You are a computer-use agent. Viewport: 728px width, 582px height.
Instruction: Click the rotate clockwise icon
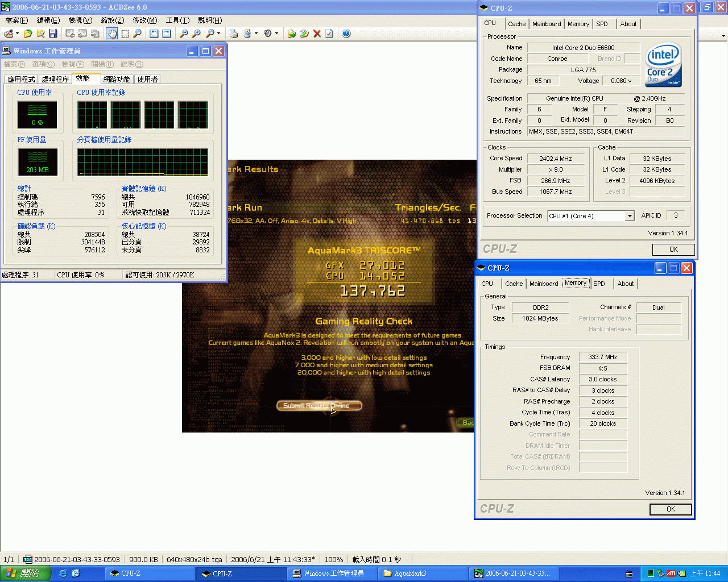pos(167,34)
